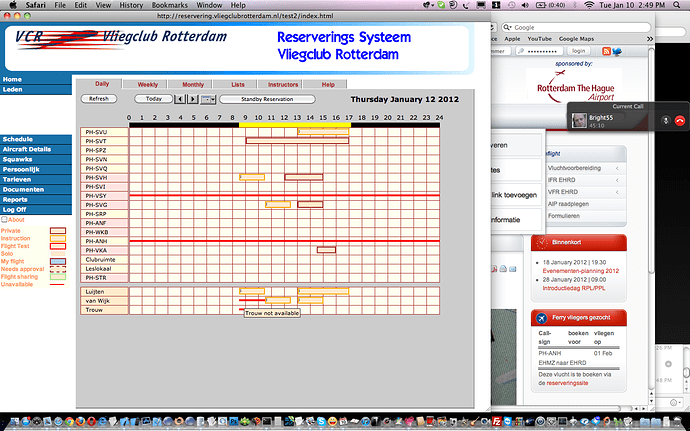Select the Daily tab
The width and height of the screenshot is (690, 431).
tap(102, 84)
